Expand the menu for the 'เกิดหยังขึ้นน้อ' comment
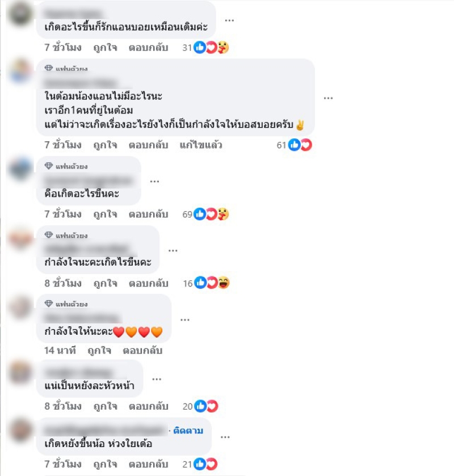Image resolution: width=454 pixels, height=476 pixels. click(225, 437)
